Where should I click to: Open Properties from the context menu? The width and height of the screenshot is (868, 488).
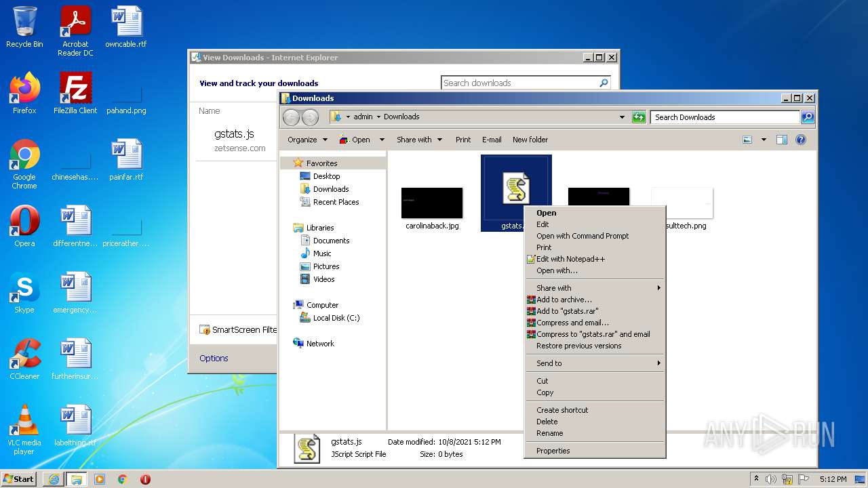[x=595, y=451]
